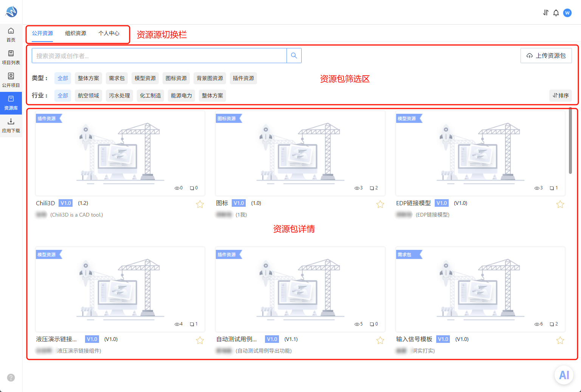The width and height of the screenshot is (581, 392).
Task: Select the 全部 industry filter
Action: tap(63, 96)
